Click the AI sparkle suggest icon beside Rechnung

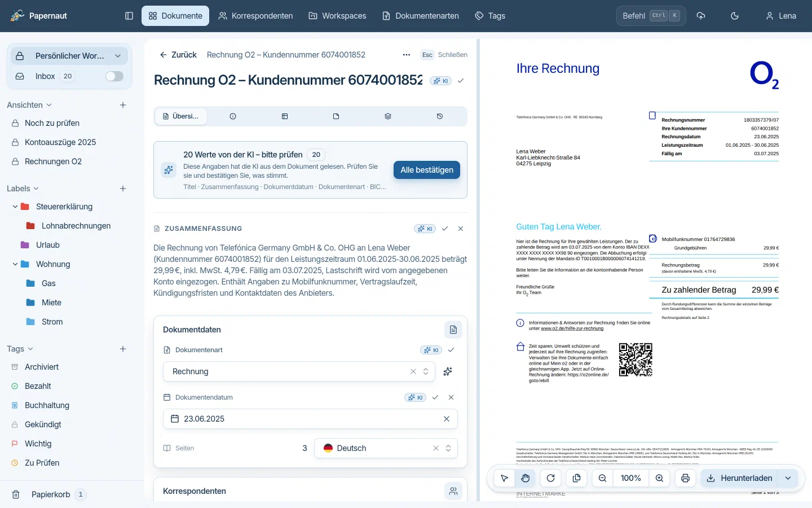pyautogui.click(x=448, y=371)
